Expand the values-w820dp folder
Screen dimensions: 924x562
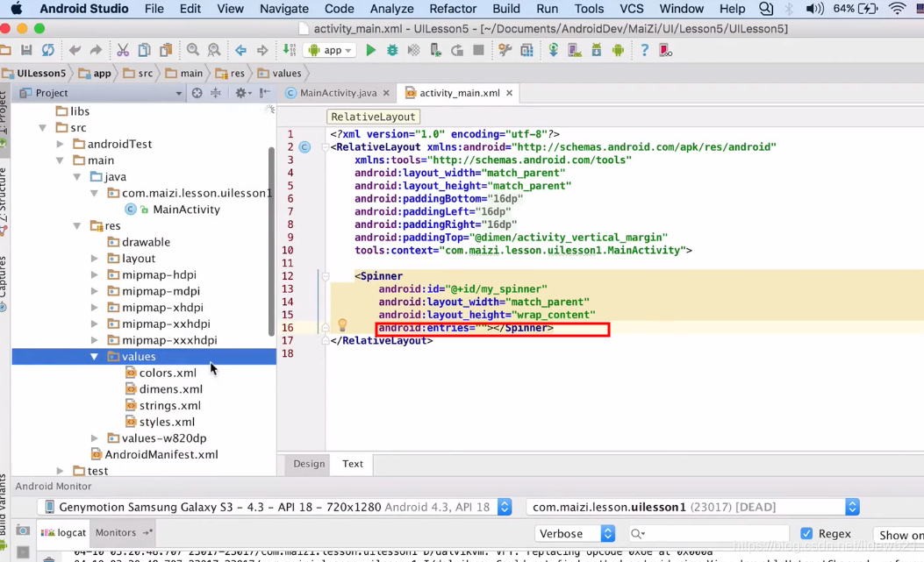coord(94,438)
